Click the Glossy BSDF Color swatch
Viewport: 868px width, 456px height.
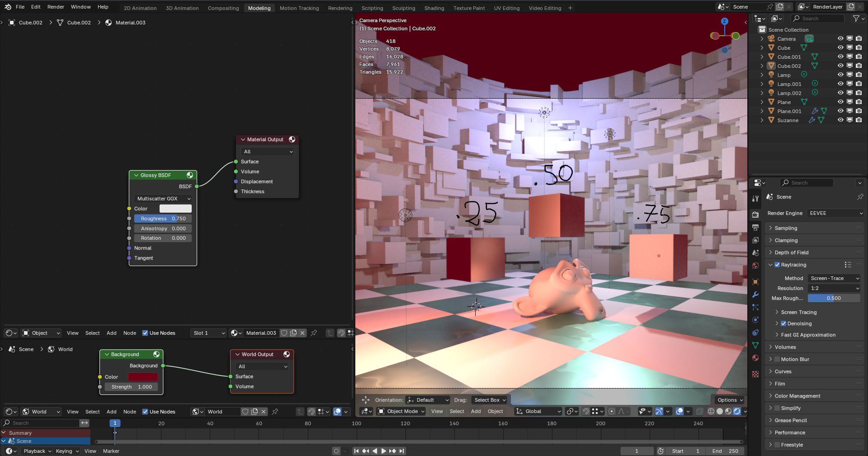[x=175, y=209]
